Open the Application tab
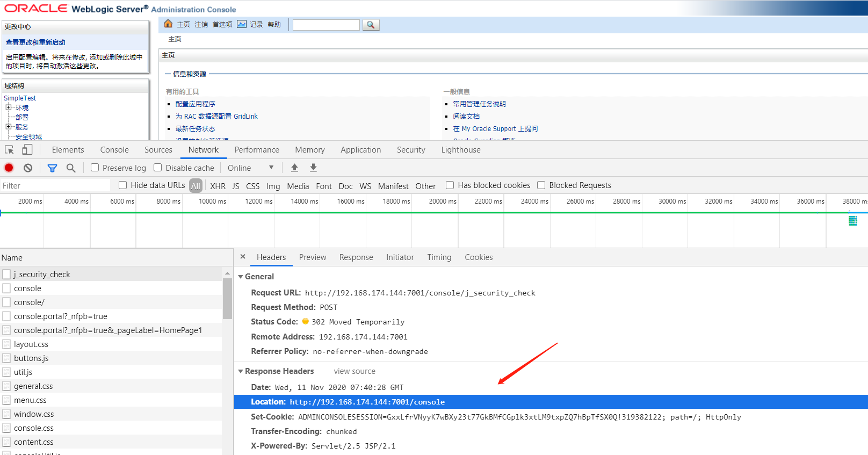The height and width of the screenshot is (455, 868). point(360,150)
